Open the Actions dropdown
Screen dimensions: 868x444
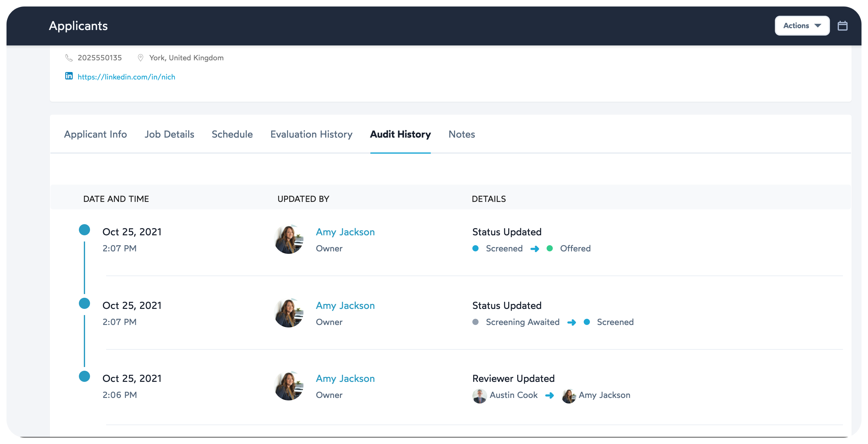(x=802, y=25)
